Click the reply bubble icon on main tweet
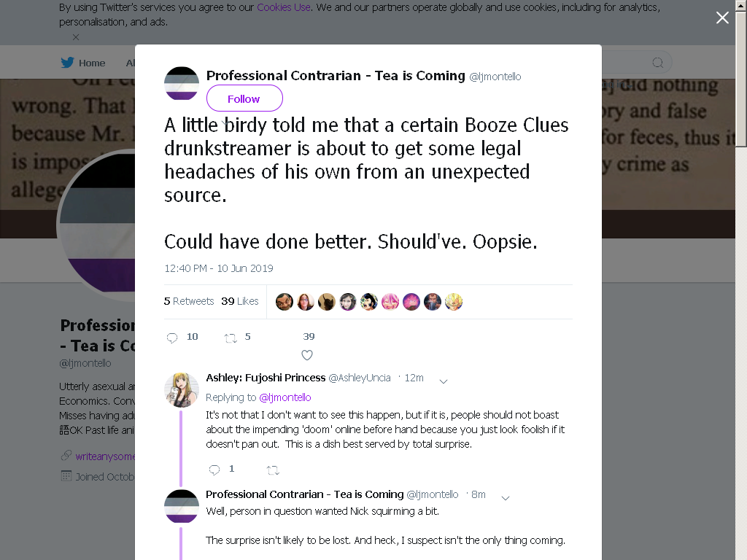This screenshot has width=747, height=560. [172, 338]
